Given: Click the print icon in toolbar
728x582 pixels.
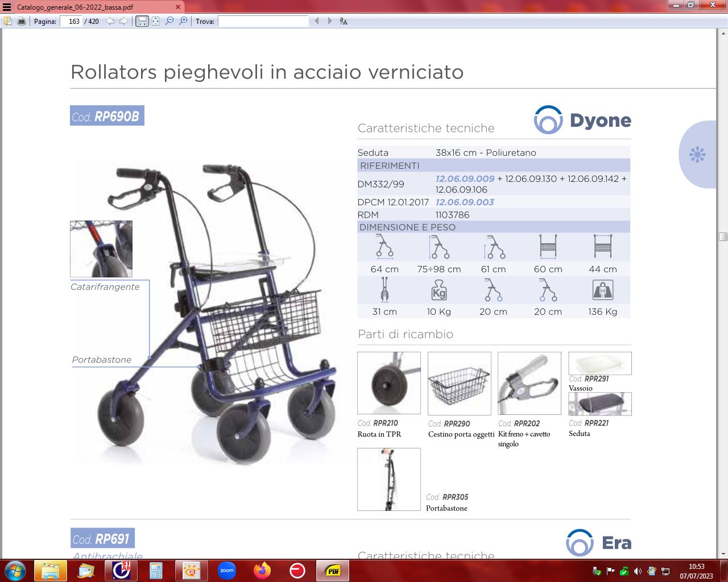Looking at the screenshot, I should coord(22,21).
